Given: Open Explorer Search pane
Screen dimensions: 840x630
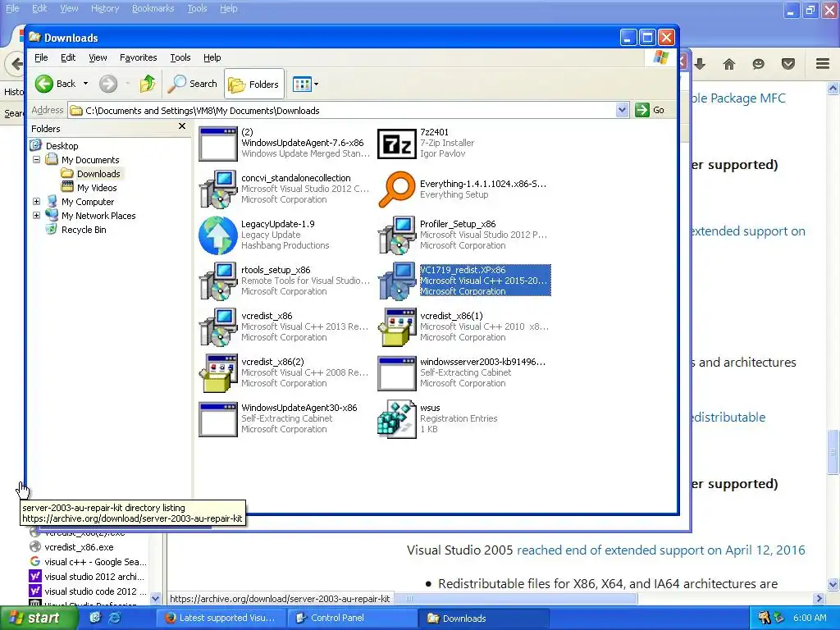Looking at the screenshot, I should click(192, 84).
